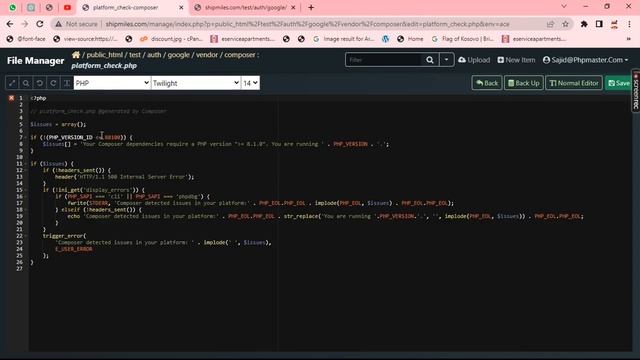640x360 pixels.
Task: Collapse the code fold at line 11
Action: tap(26, 164)
